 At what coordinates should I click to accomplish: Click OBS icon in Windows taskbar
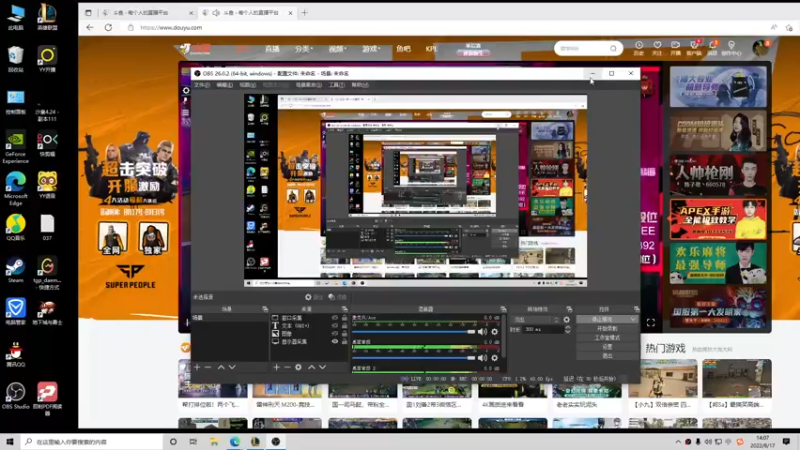[276, 441]
